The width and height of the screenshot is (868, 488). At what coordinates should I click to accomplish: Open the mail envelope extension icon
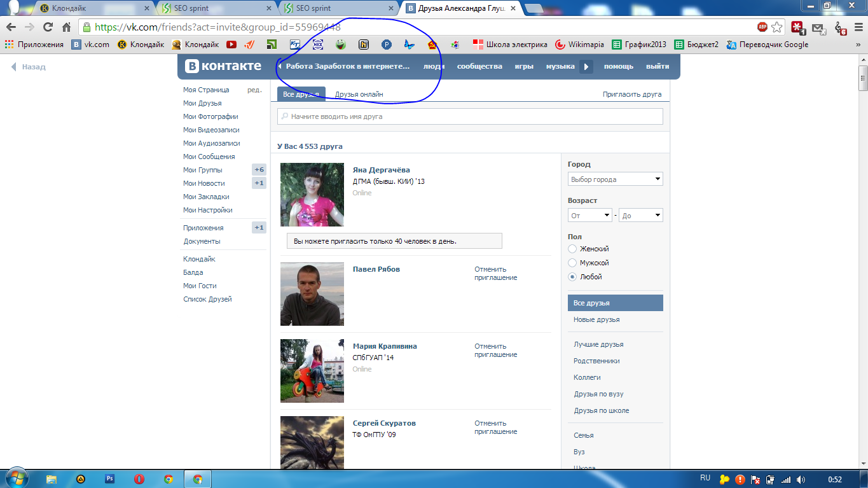tap(818, 28)
